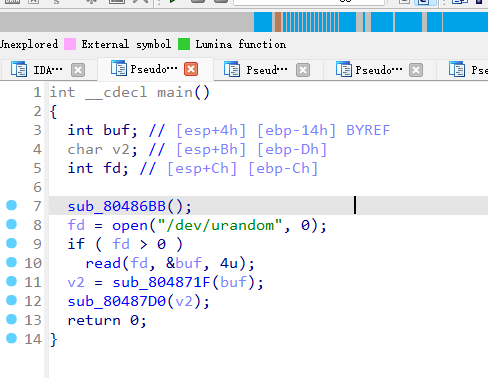This screenshot has height=378, width=488.
Task: Open the partly visible Pse tab at far right
Action: click(468, 70)
